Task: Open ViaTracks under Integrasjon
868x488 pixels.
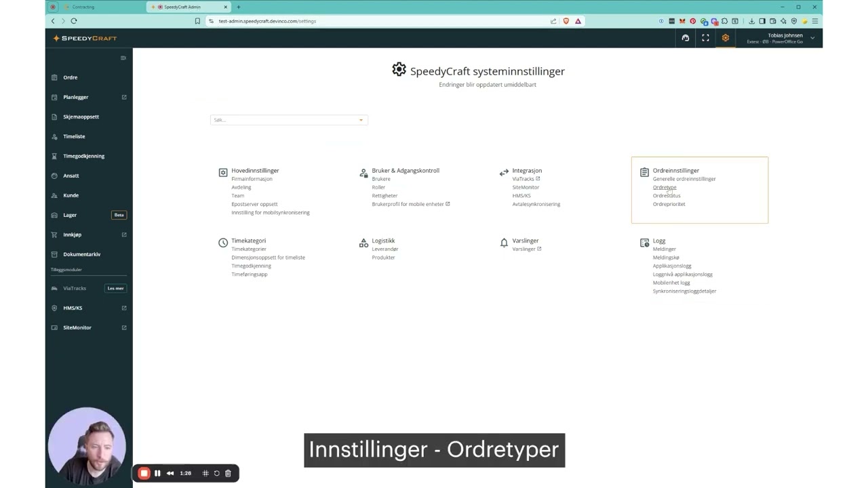Action: 526,179
